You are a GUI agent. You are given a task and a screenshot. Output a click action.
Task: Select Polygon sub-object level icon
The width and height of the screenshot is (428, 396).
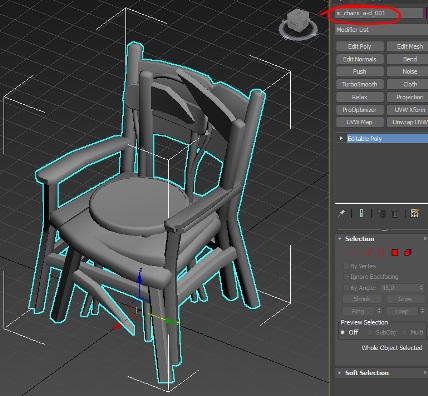(x=395, y=253)
